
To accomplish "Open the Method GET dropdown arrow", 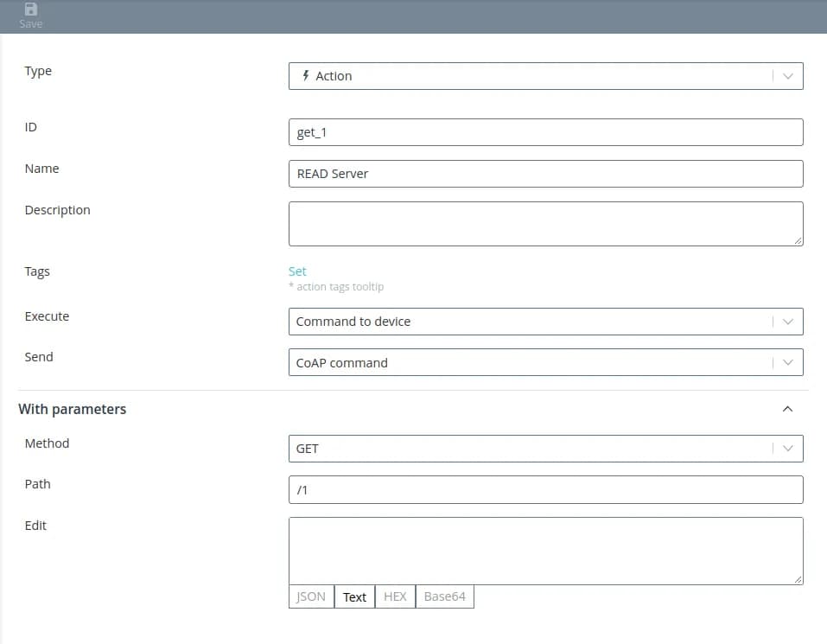I will click(787, 449).
